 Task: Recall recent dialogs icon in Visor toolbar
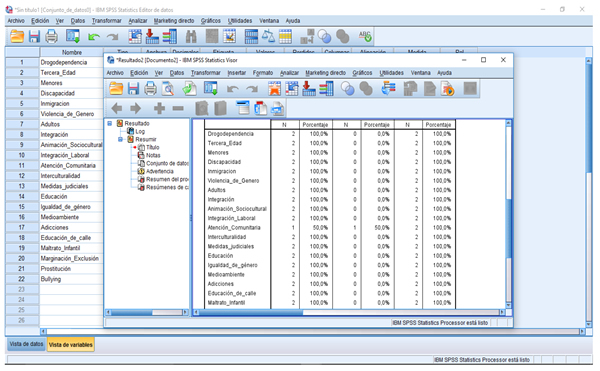210,89
